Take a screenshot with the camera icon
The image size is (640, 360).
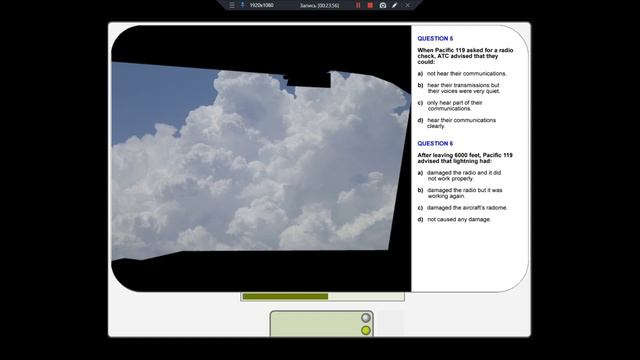pos(382,5)
